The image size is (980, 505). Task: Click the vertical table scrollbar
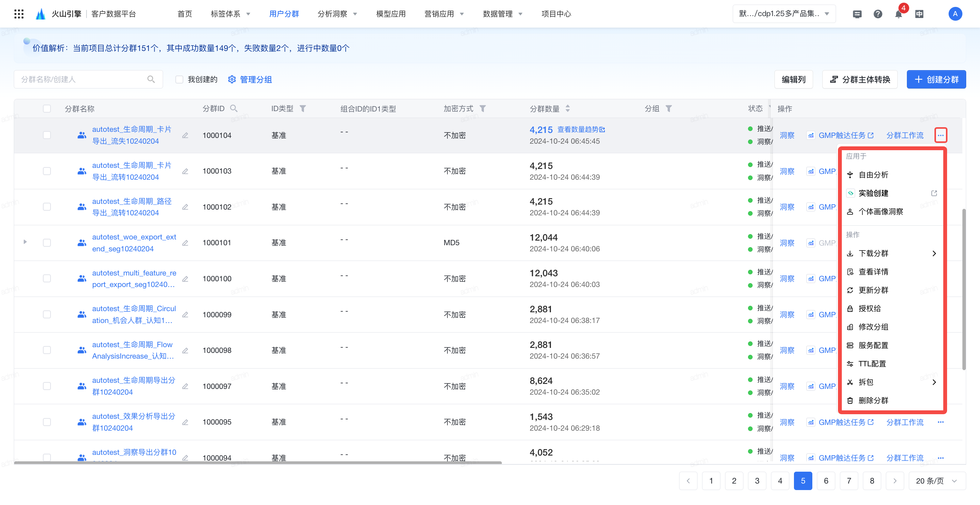click(964, 289)
